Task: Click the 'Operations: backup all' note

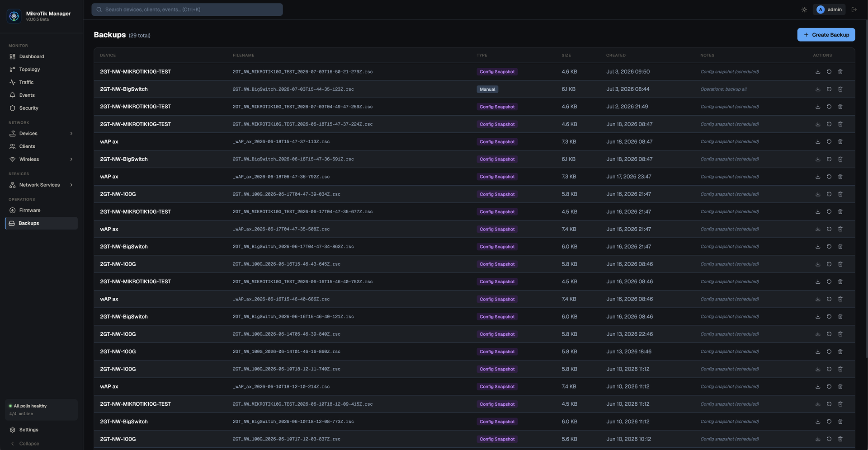Action: (723, 89)
